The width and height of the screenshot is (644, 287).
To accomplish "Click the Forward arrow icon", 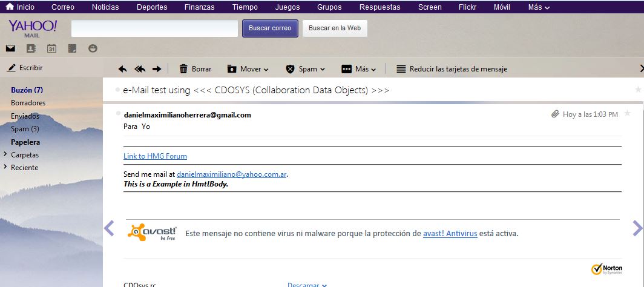I will tap(157, 69).
